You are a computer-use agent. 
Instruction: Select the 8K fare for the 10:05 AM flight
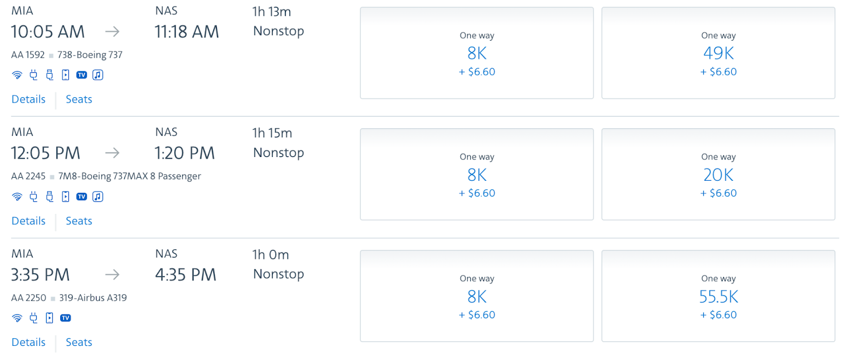(477, 53)
